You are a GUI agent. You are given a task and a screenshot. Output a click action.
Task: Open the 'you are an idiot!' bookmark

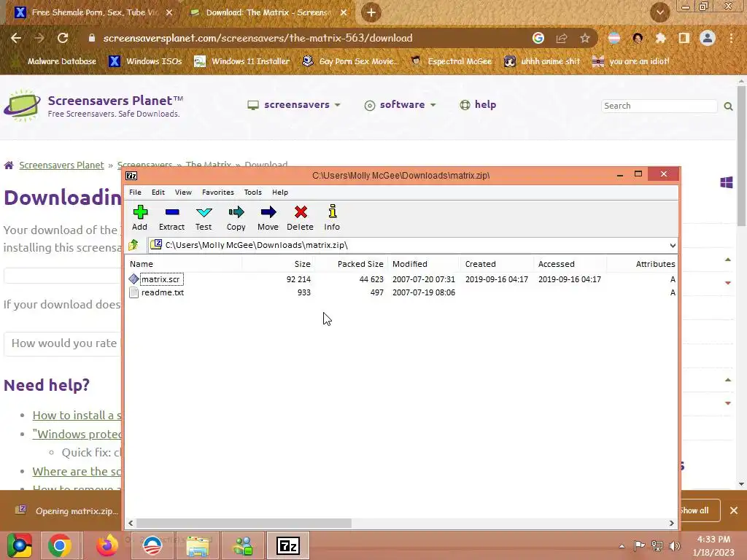pos(631,61)
